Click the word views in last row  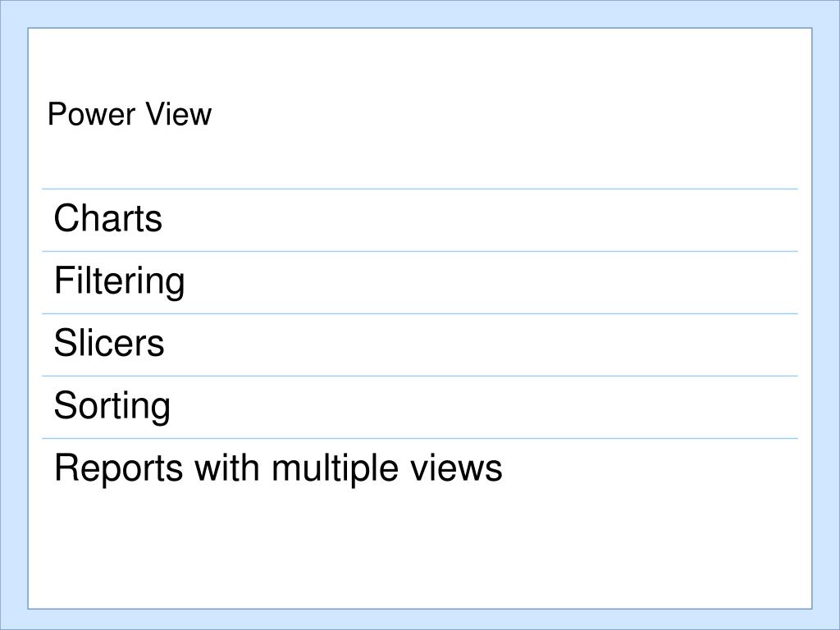(456, 468)
